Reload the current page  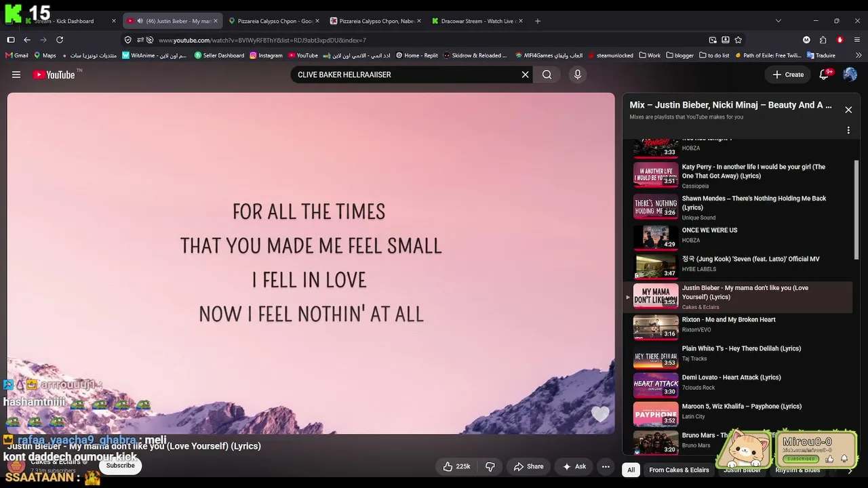tap(60, 40)
